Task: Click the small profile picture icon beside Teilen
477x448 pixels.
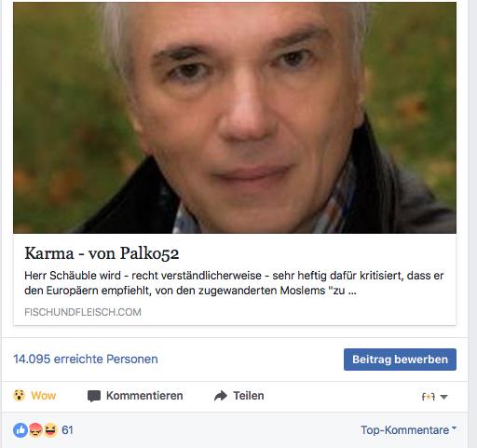Action: click(x=429, y=397)
